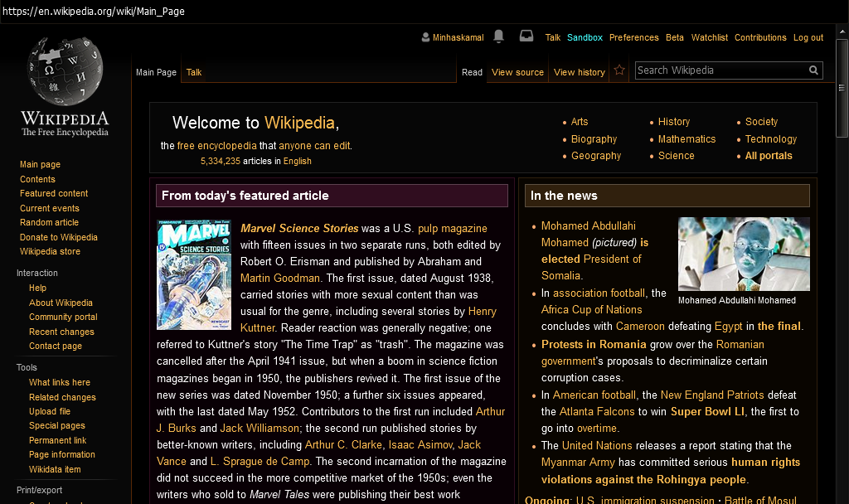Open Donate to Wikipedia link

tap(59, 237)
